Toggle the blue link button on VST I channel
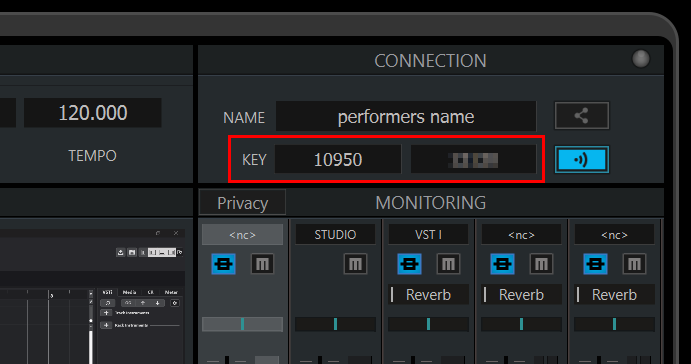 coord(409,264)
